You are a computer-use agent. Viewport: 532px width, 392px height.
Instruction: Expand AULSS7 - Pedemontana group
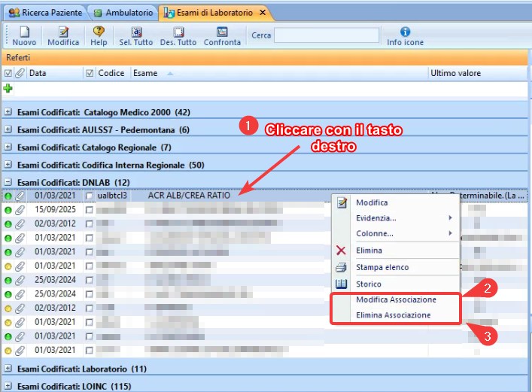(8, 129)
